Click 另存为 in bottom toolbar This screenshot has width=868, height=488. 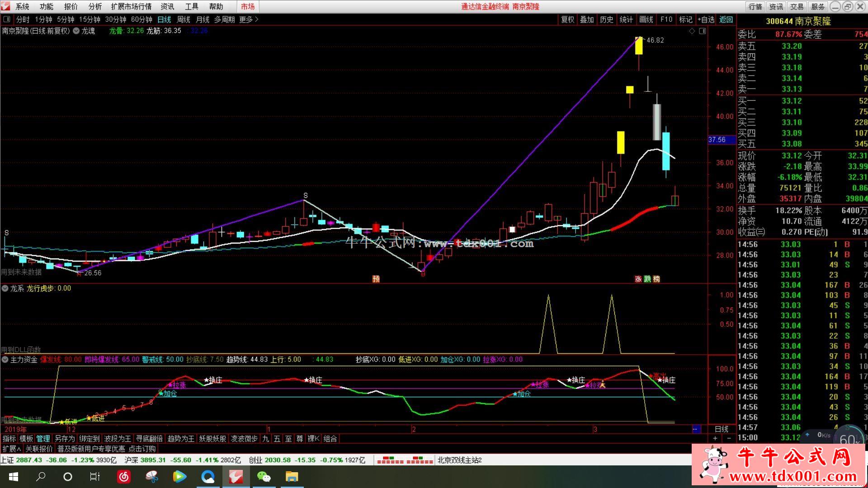pos(65,439)
